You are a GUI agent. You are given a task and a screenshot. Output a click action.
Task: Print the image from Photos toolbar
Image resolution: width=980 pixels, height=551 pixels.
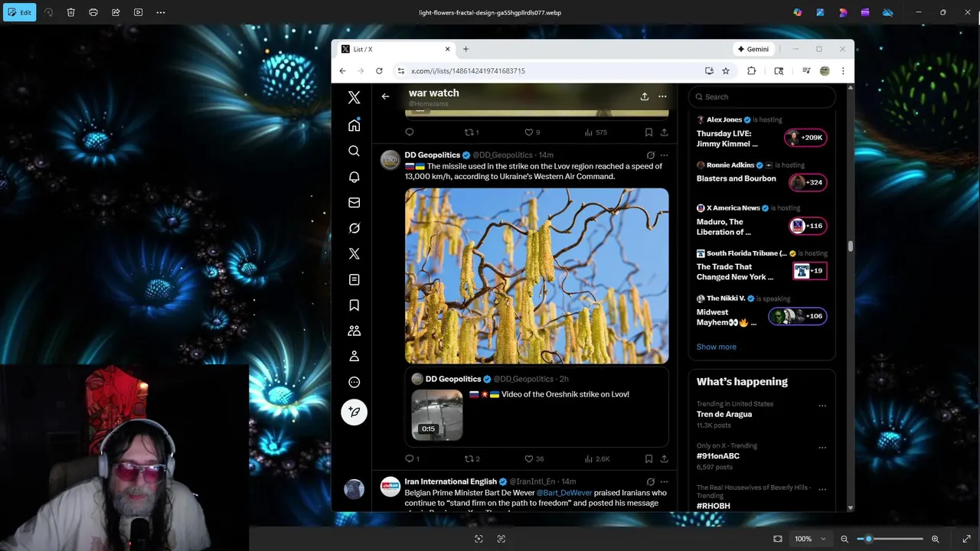click(x=93, y=12)
